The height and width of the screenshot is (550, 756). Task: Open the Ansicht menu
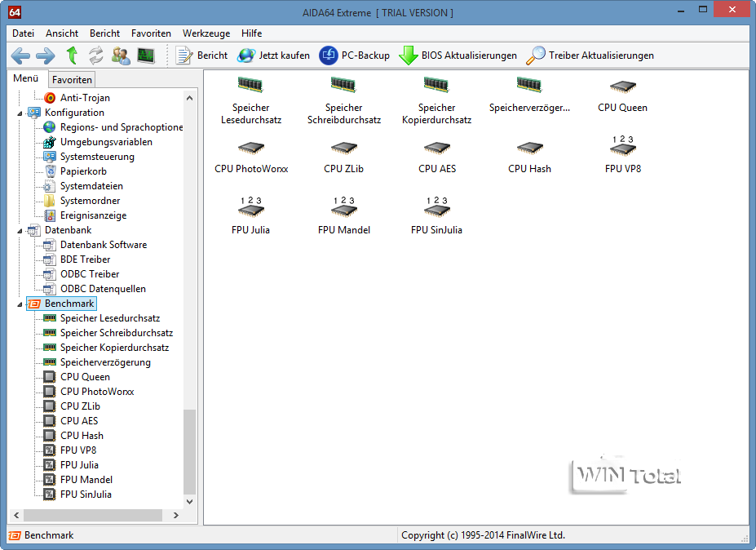(x=62, y=33)
